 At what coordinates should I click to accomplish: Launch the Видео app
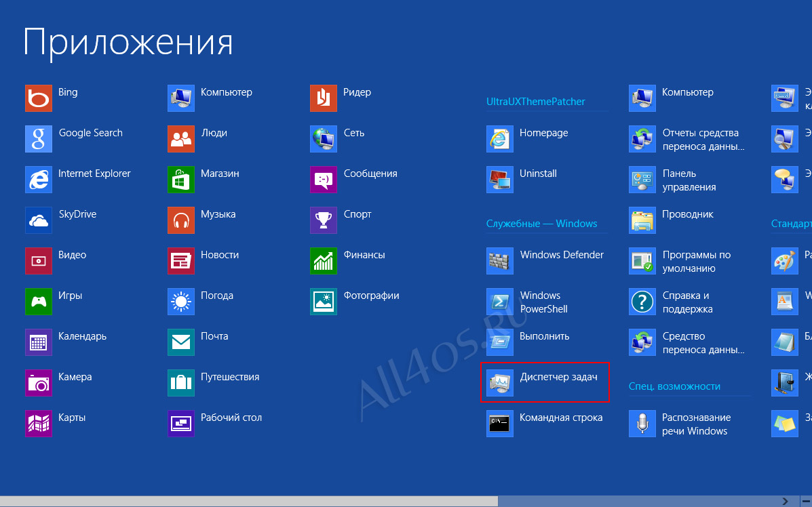(38, 261)
